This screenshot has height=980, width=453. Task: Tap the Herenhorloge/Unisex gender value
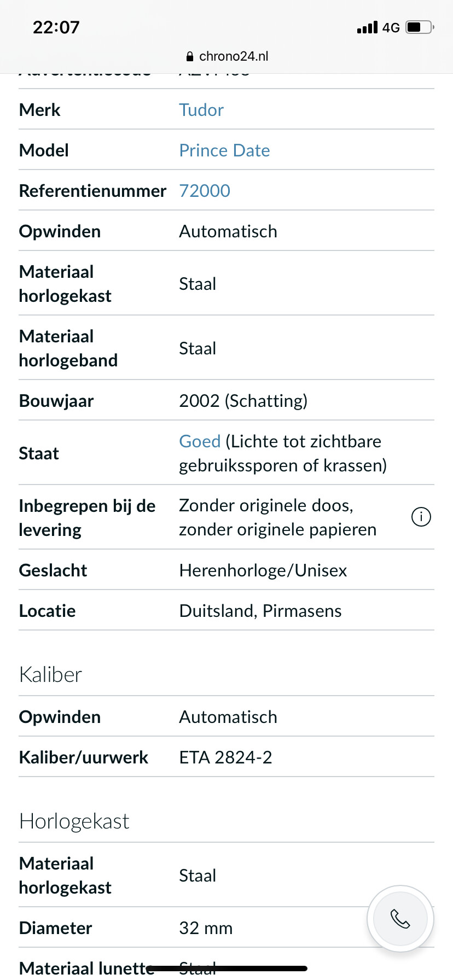263,570
